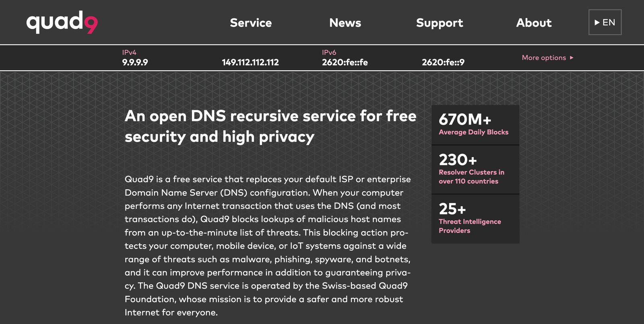Screen dimensions: 644x324
Task: Click the IPv4 label
Action: click(129, 53)
